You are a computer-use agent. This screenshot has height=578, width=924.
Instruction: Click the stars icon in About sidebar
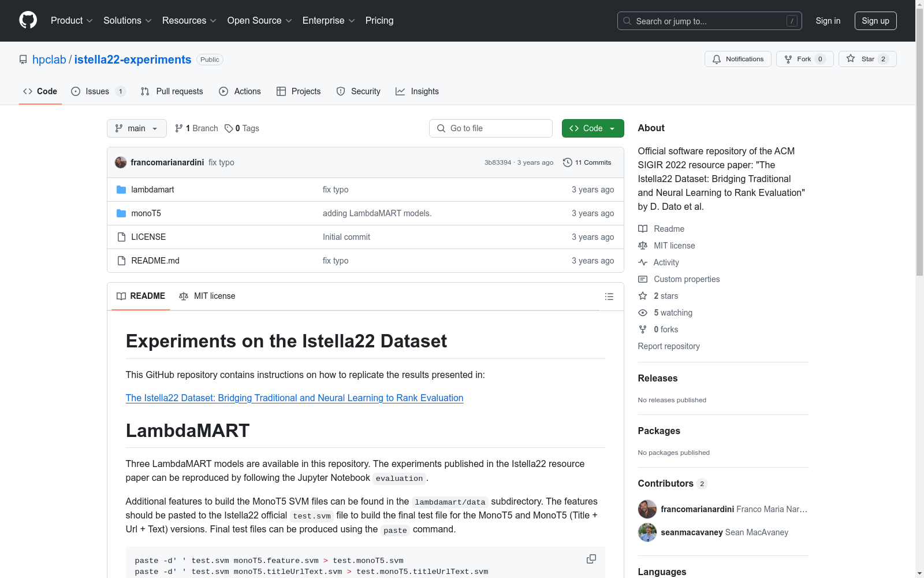pos(643,296)
